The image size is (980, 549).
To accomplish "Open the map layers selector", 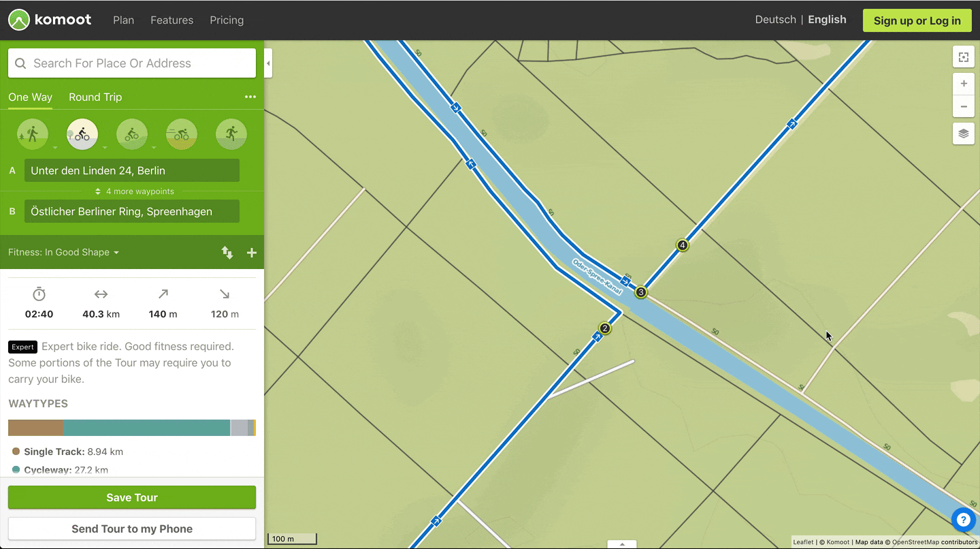I will point(963,134).
